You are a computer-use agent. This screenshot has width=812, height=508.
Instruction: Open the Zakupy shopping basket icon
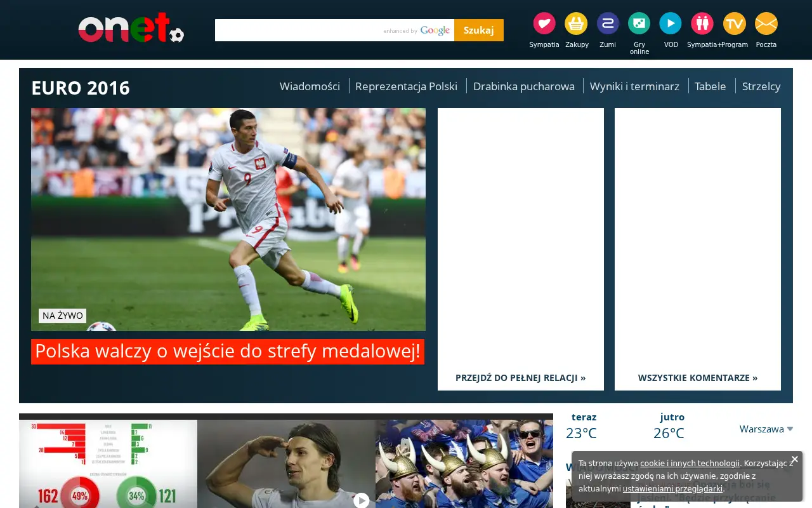pos(576,23)
